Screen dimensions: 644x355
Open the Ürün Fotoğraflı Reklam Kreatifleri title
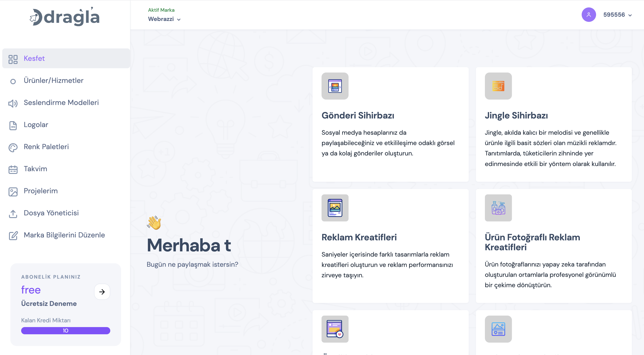coord(532,242)
